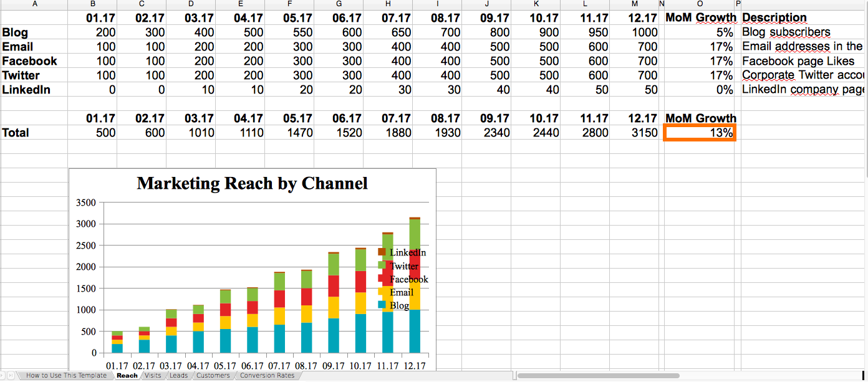This screenshot has width=868, height=382.
Task: Go to the Conversion Rates tab
Action: click(x=267, y=376)
